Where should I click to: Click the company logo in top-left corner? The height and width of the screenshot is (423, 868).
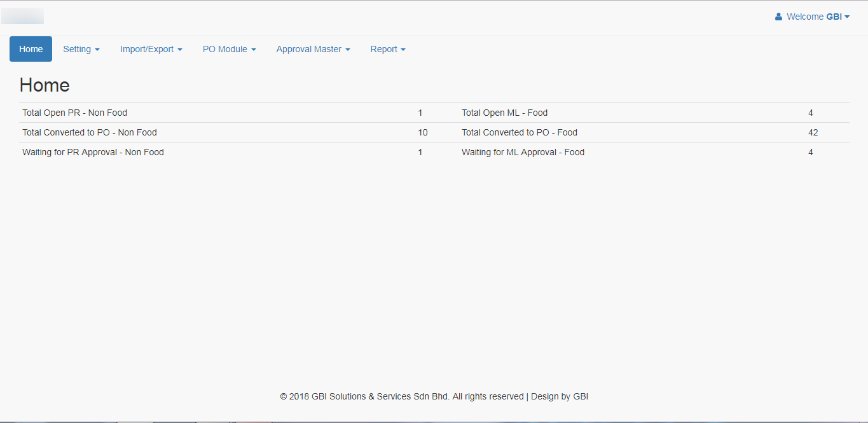click(23, 17)
